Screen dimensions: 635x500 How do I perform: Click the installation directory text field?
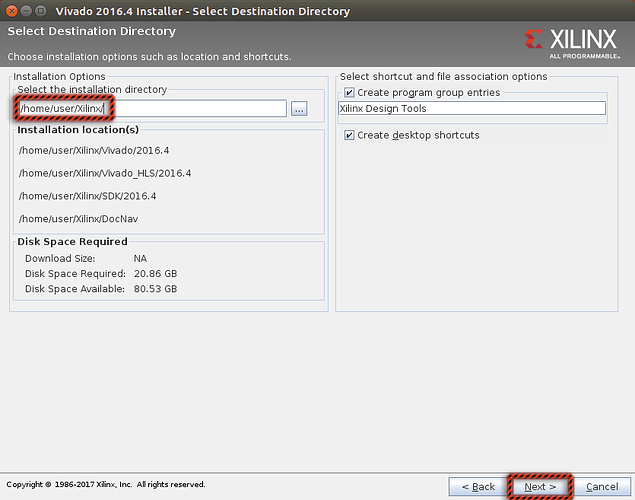point(200,108)
